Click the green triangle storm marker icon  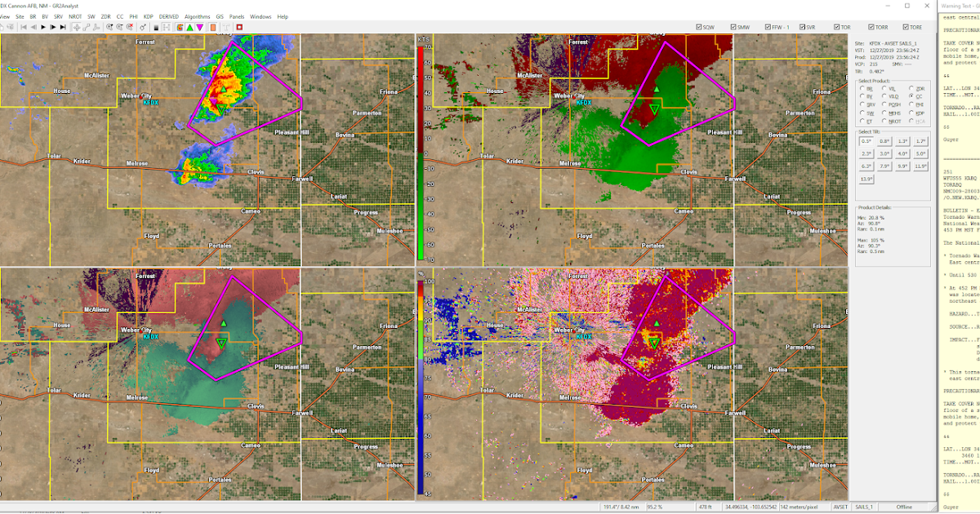click(x=189, y=27)
